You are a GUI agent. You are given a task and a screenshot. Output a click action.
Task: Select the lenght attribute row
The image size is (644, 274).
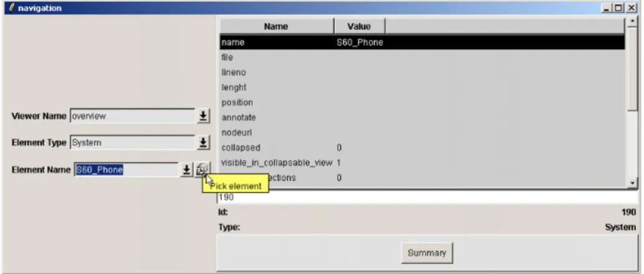point(422,88)
